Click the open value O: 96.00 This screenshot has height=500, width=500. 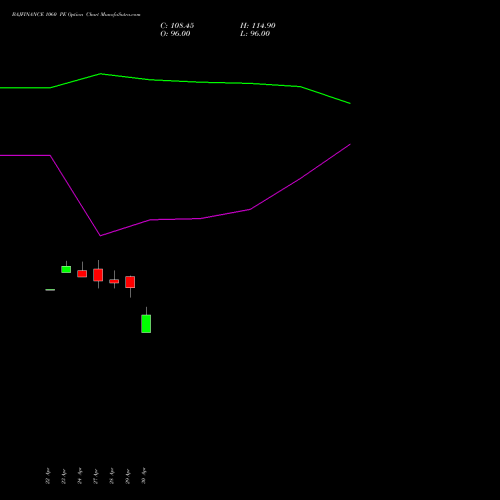point(175,34)
